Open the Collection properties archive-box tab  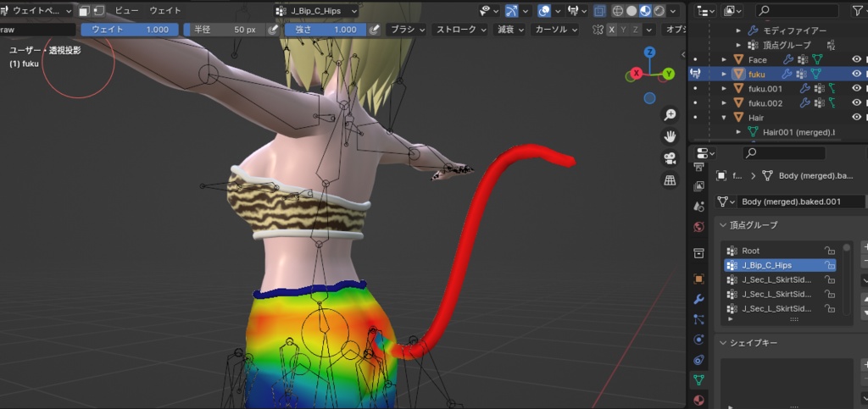click(698, 253)
